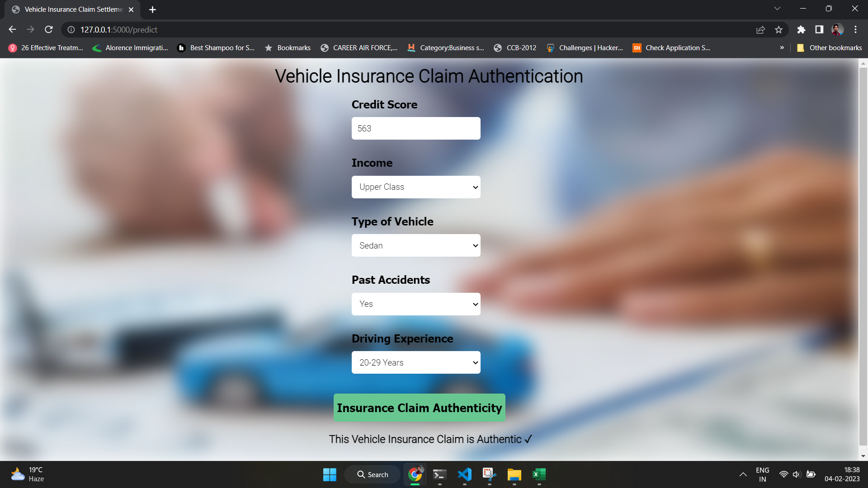Open the Income dropdown
Viewport: 868px width, 488px height.
[415, 187]
